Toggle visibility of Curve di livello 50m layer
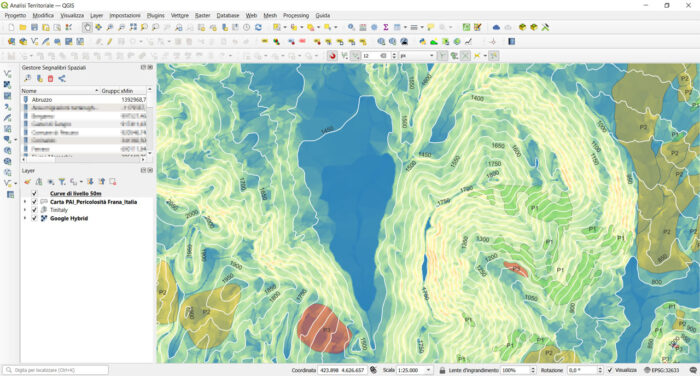This screenshot has width=700, height=376. (x=34, y=193)
